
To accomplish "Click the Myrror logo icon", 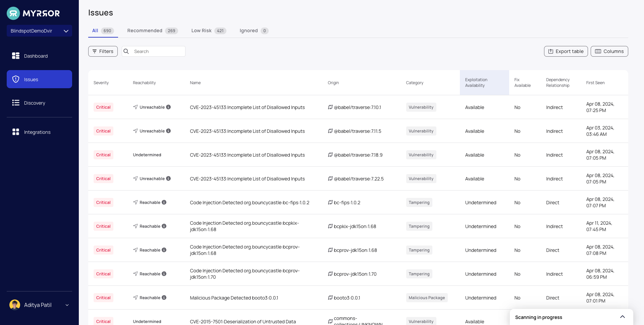I will click(13, 13).
